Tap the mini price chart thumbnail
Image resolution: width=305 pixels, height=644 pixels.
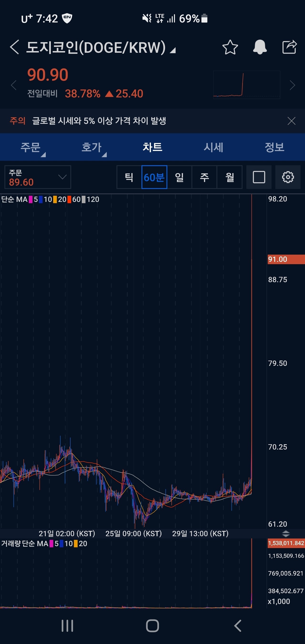(246, 85)
